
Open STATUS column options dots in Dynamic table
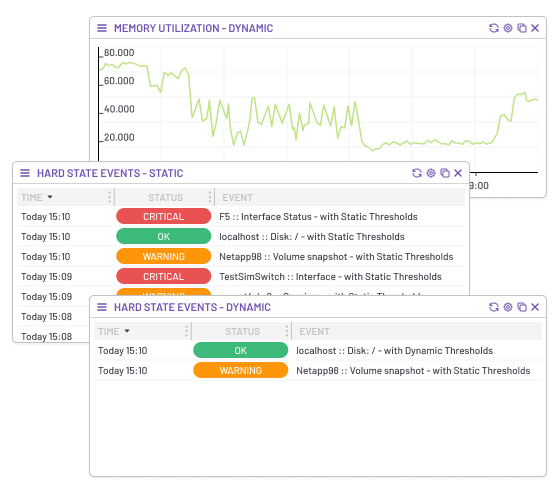286,331
